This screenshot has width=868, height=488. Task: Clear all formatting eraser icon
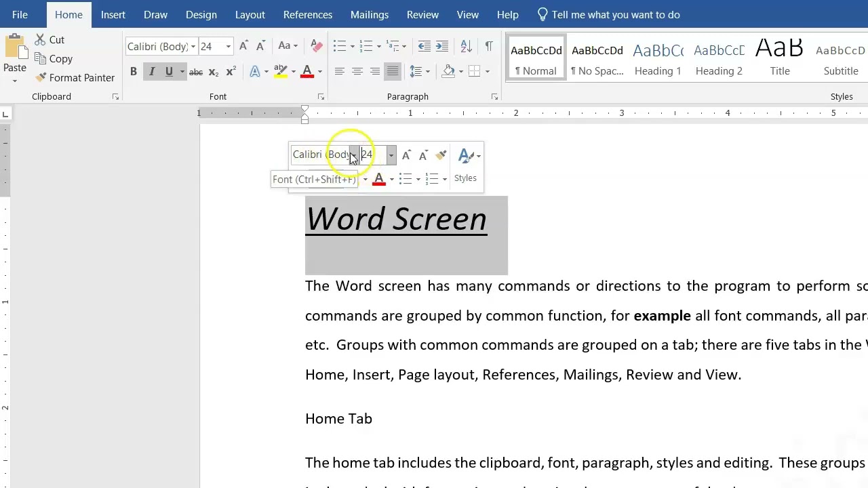click(x=316, y=46)
